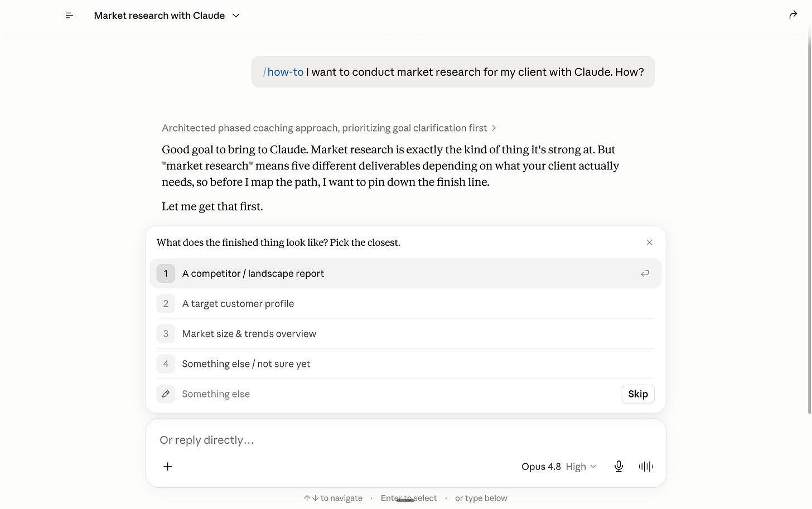The width and height of the screenshot is (812, 509).
Task: Select A competitor / landscape report
Action: point(405,274)
